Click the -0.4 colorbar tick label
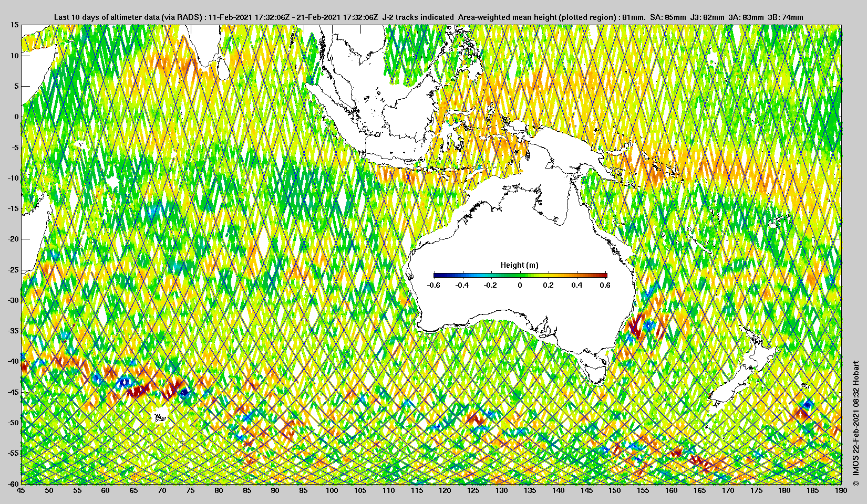This screenshot has height=504, width=867. pyautogui.click(x=462, y=285)
